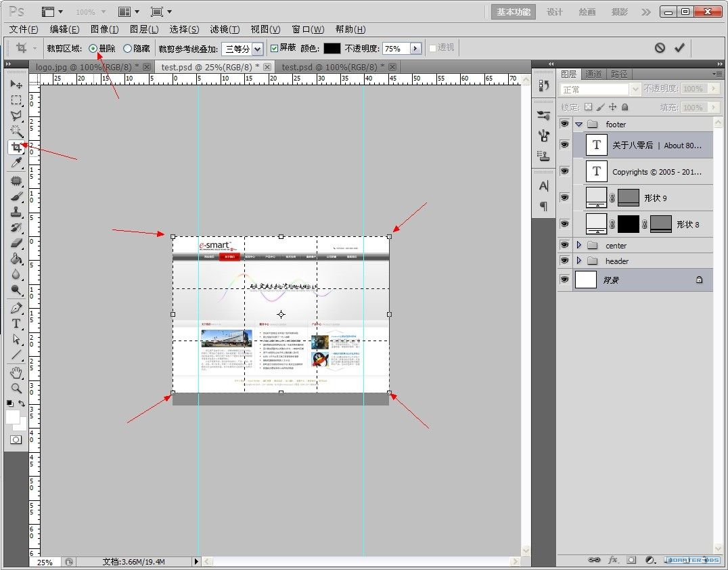Swap foreground and background colors

[x=22, y=403]
